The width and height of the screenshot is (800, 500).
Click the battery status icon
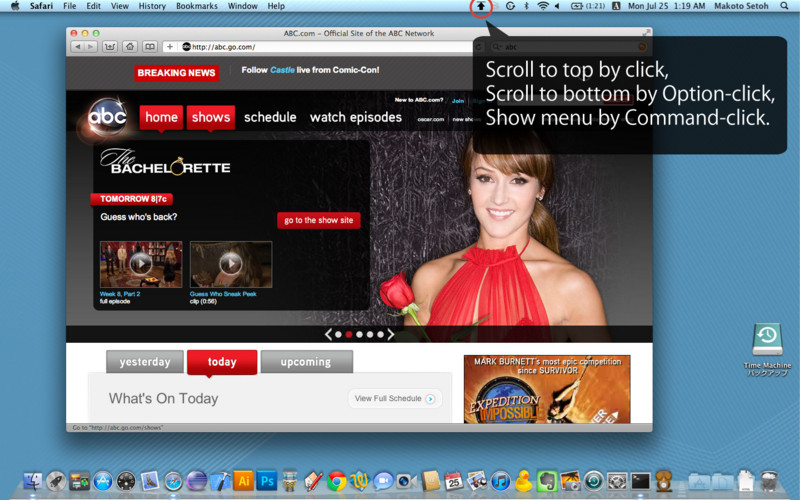tap(588, 6)
